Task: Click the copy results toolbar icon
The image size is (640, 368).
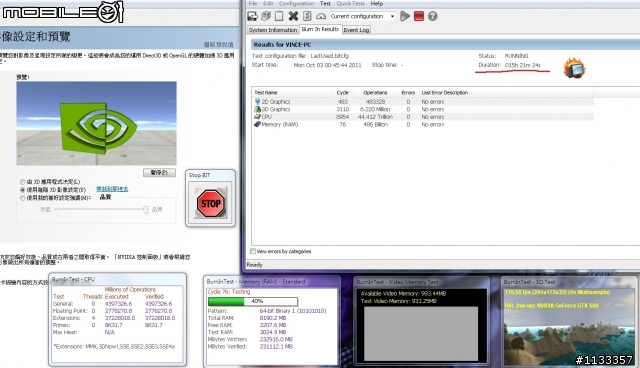Action: (266, 16)
